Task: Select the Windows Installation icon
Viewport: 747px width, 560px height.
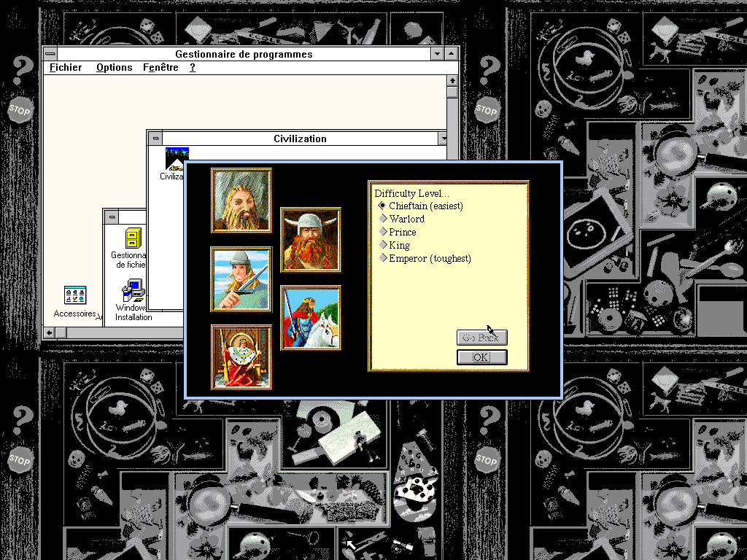Action: click(133, 300)
